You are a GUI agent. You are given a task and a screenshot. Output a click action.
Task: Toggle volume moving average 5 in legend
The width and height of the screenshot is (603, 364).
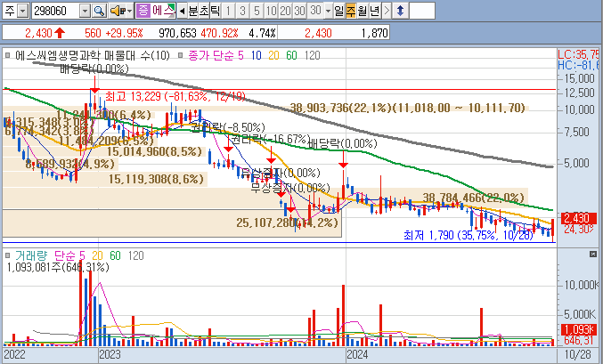pyautogui.click(x=82, y=255)
